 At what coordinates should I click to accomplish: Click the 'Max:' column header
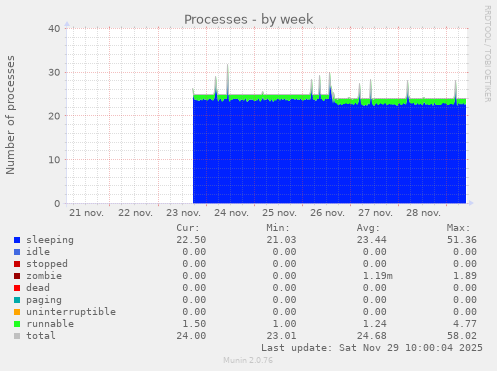click(x=458, y=228)
